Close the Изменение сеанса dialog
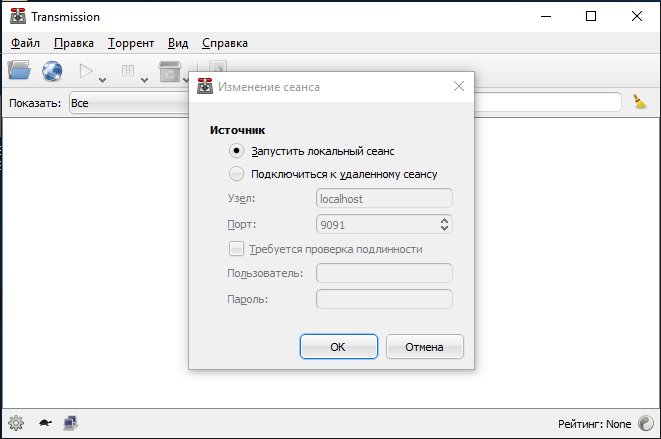The image size is (661, 439). [x=459, y=86]
